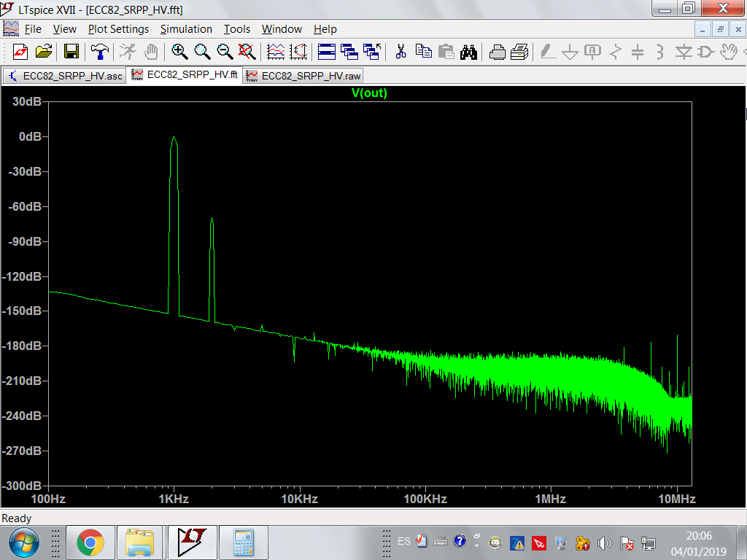Click the plot icon left of File menu
The height and width of the screenshot is (560, 747).
[11, 29]
